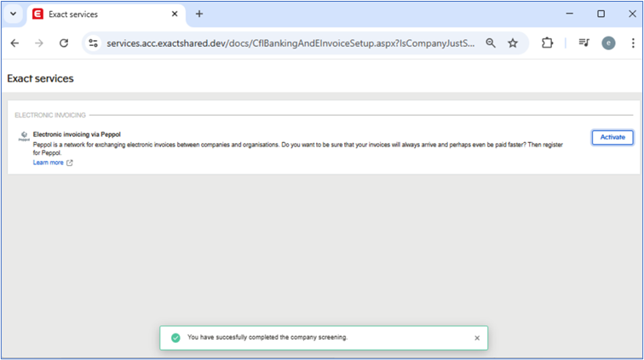The image size is (644, 360).
Task: Reload the current page
Action: coord(63,43)
